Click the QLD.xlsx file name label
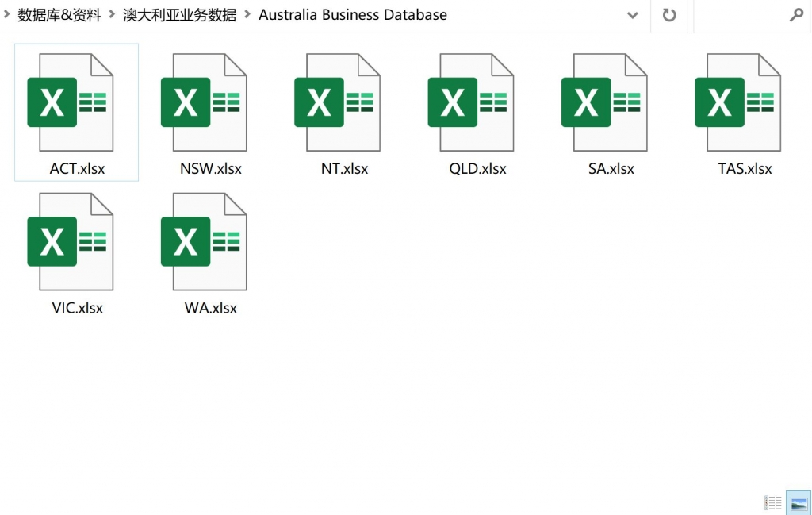Image resolution: width=812 pixels, height=515 pixels. [x=477, y=169]
